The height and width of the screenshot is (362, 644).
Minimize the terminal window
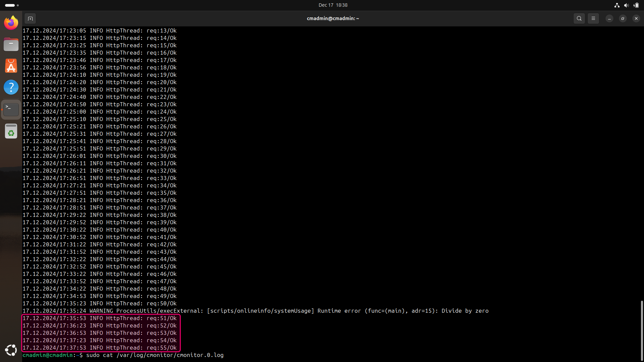pos(609,18)
